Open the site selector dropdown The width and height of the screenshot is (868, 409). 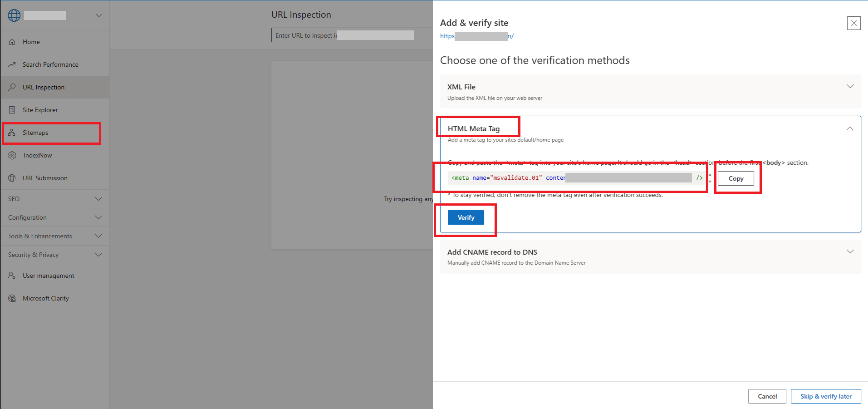point(99,15)
